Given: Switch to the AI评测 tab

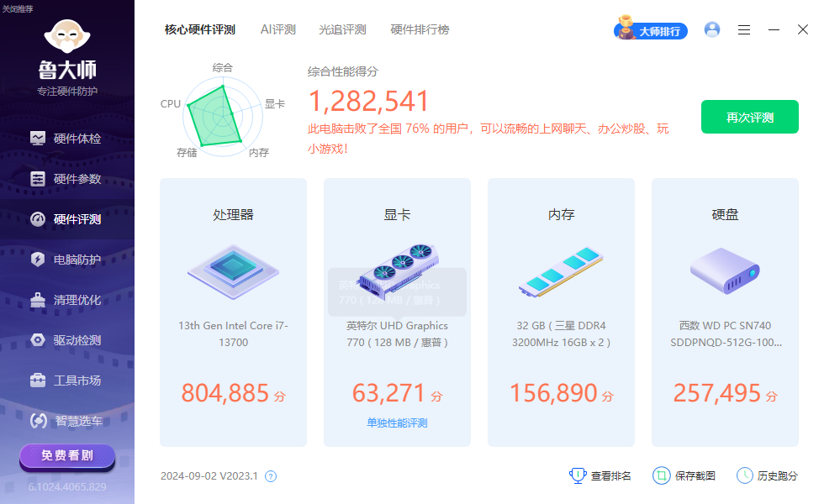Looking at the screenshot, I should 278,30.
